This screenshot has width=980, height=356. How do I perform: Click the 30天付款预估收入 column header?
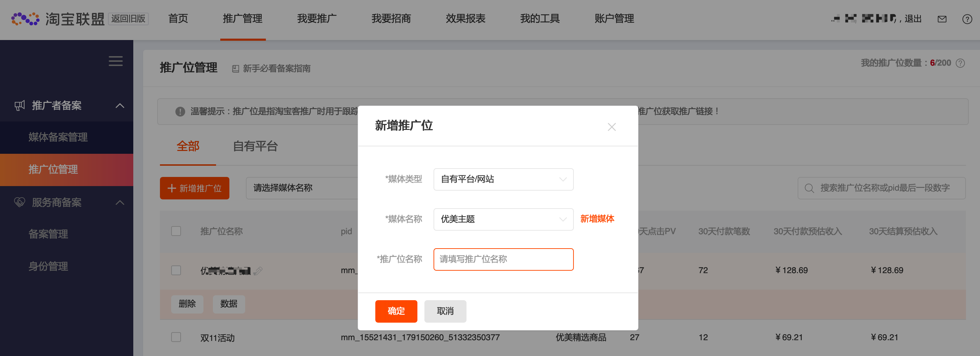point(808,231)
